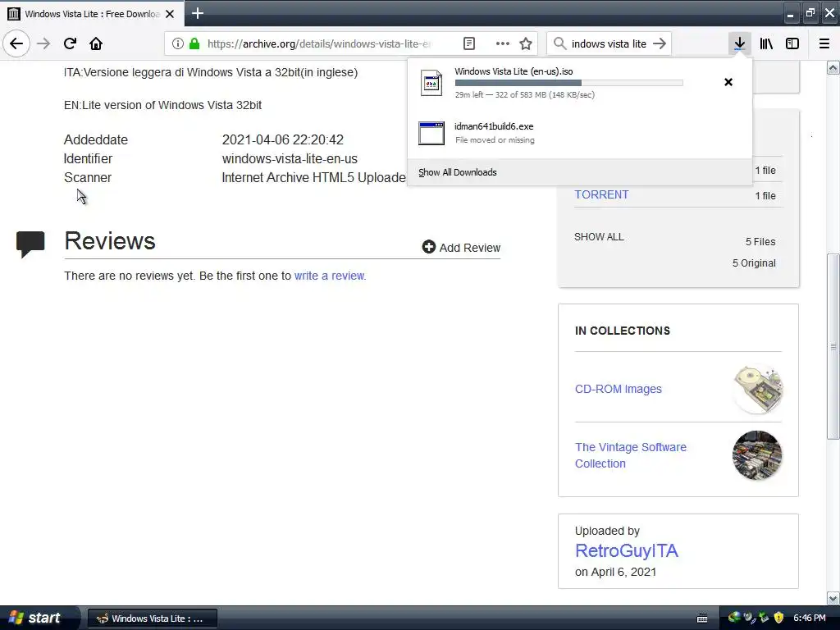The height and width of the screenshot is (630, 840).
Task: Click the page scrollbar up arrow
Action: coord(833,67)
